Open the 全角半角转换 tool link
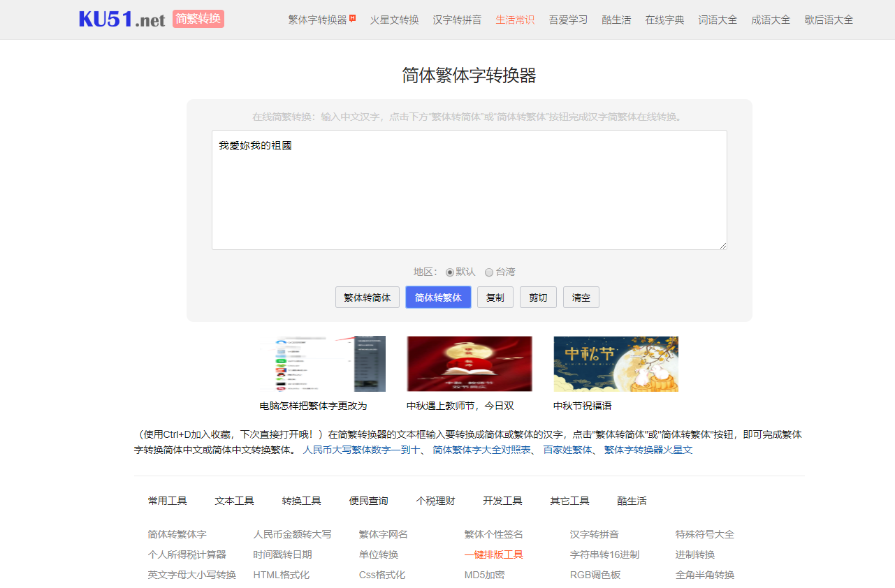Screen dimensions: 895x588 coord(705,575)
